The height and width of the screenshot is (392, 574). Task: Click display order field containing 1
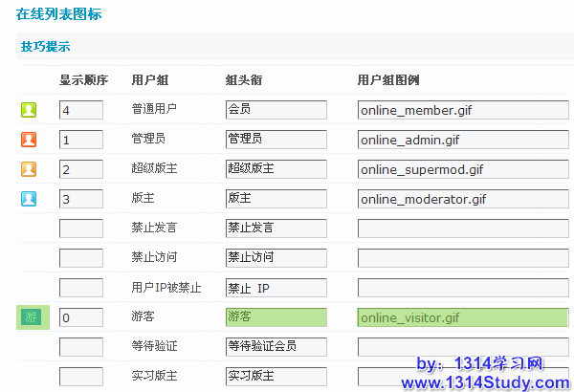click(x=80, y=141)
